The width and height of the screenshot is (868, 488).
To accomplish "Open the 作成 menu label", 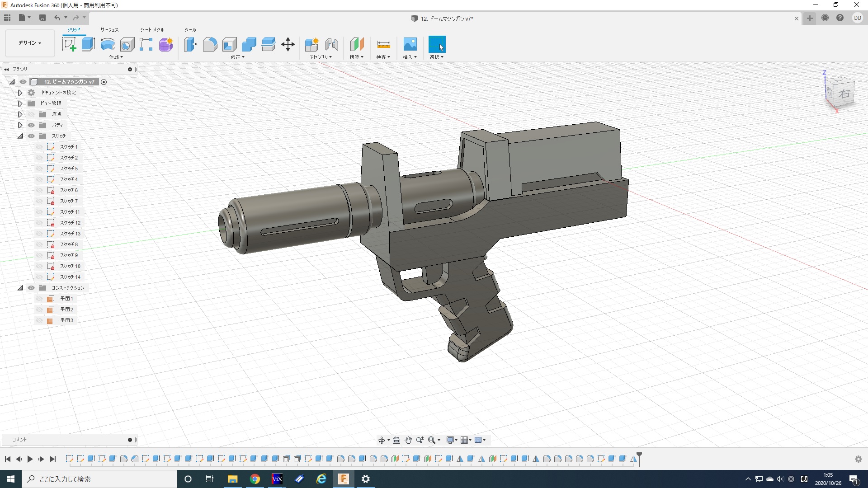I will [116, 57].
